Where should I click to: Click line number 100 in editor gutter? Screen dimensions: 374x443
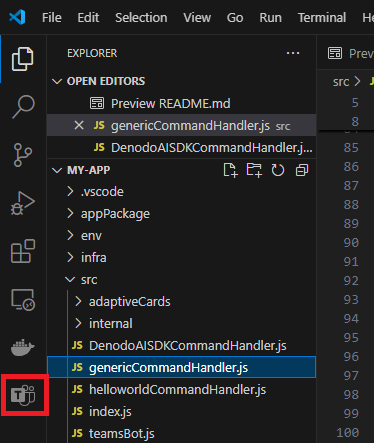coord(348,432)
